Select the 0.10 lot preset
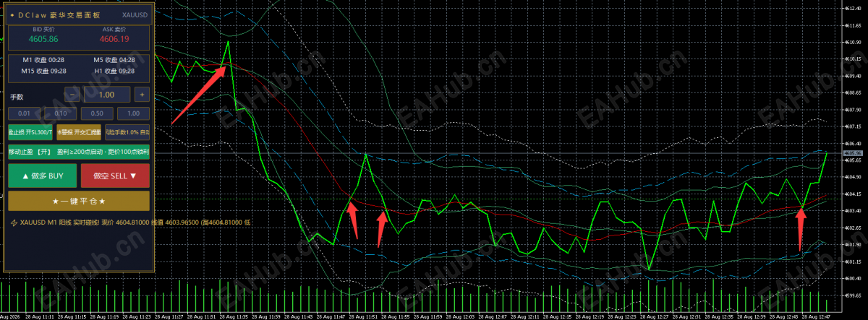 61,113
